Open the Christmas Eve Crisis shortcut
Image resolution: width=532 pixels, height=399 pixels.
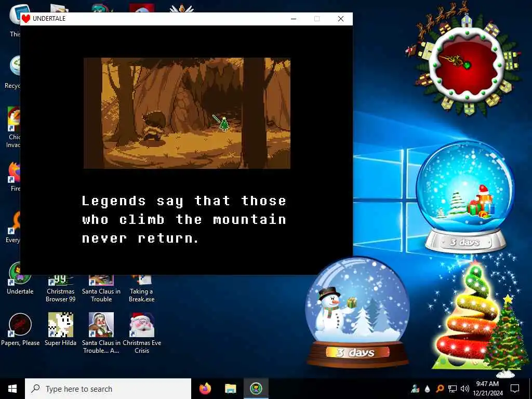[142, 333]
